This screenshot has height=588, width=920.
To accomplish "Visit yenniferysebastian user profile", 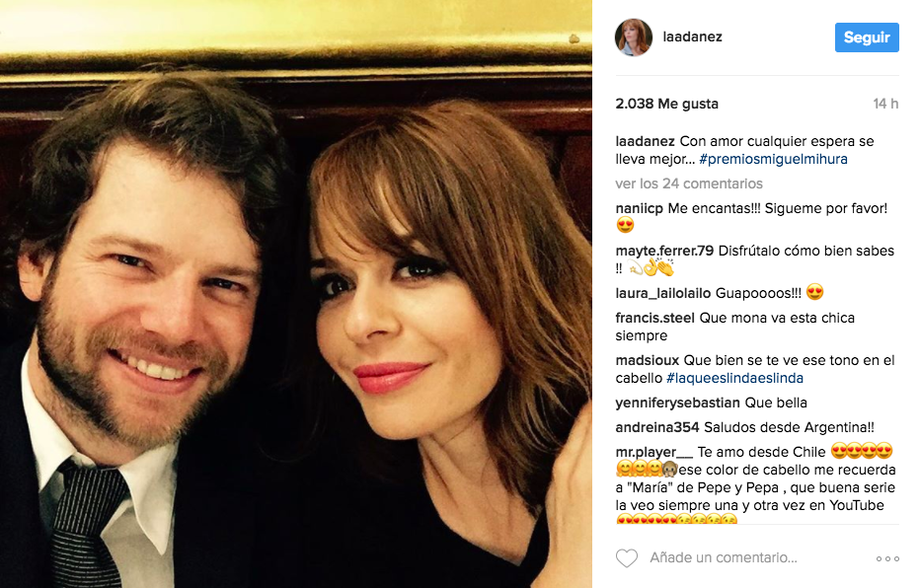I will tap(678, 403).
